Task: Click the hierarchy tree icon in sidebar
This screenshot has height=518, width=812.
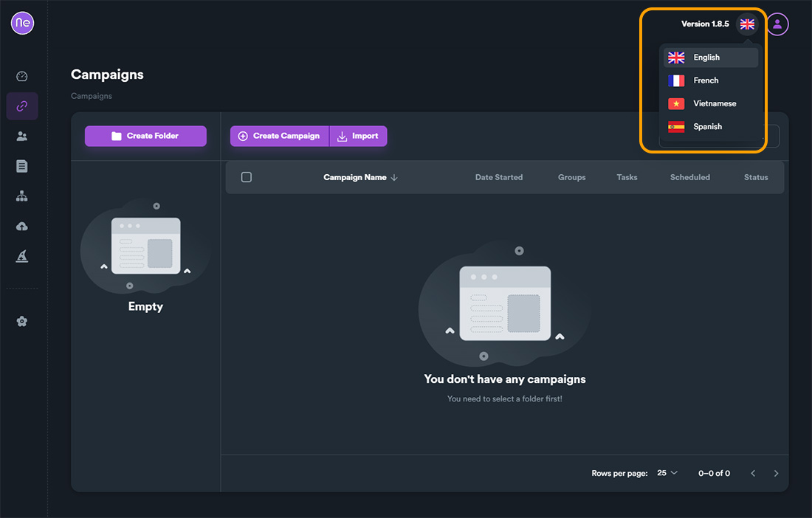Action: 21,196
